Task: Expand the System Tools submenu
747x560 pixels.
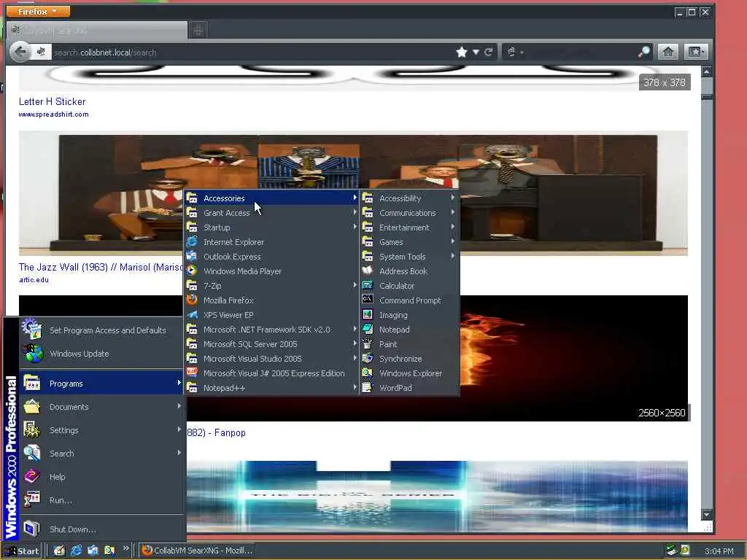Action: click(409, 257)
